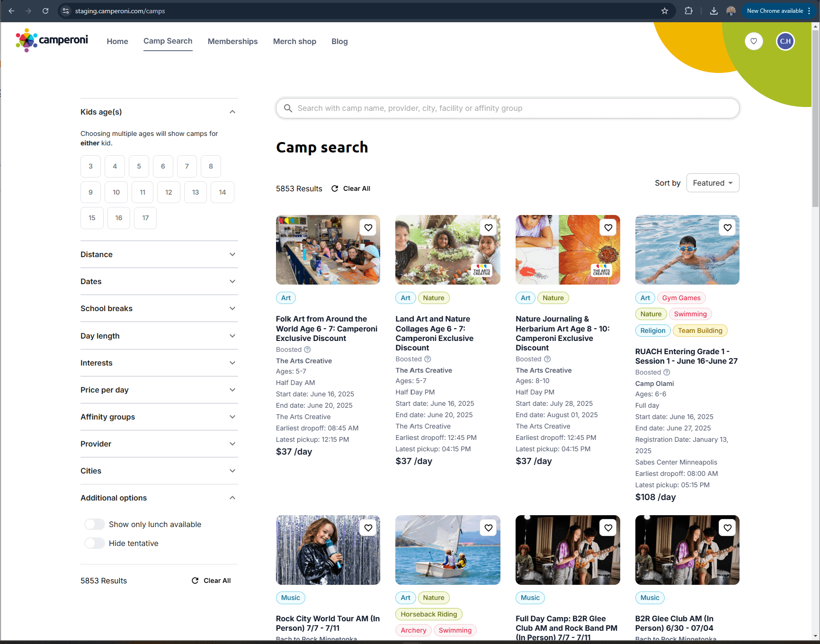Image resolution: width=820 pixels, height=644 pixels.
Task: Enable Show only lunch available
Action: pyautogui.click(x=94, y=524)
